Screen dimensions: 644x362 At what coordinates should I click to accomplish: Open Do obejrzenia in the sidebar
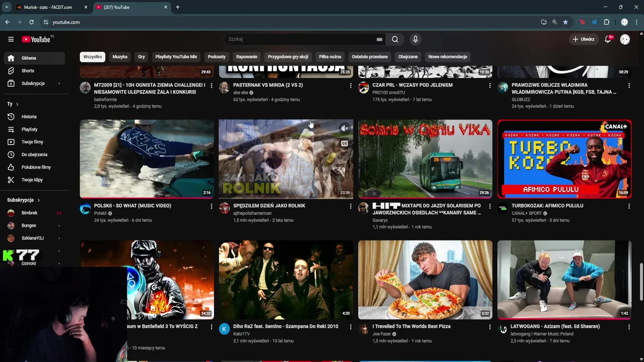pyautogui.click(x=35, y=154)
